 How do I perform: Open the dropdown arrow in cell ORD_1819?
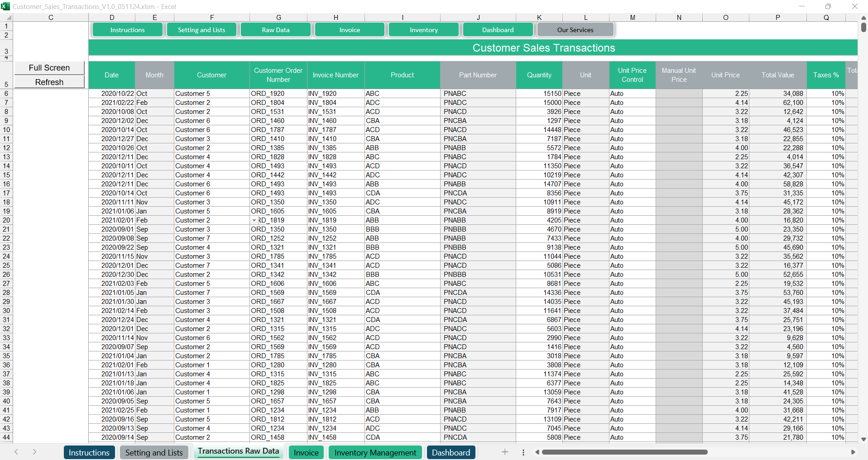tap(254, 220)
